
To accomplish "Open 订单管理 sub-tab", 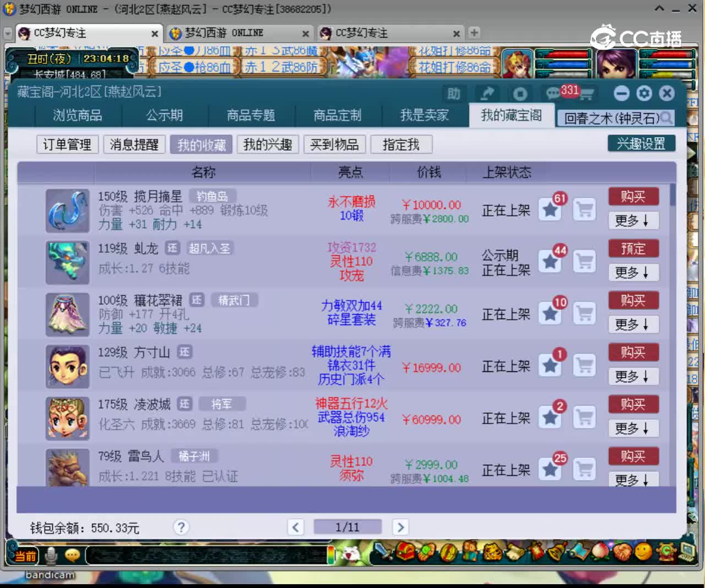I will pyautogui.click(x=67, y=145).
